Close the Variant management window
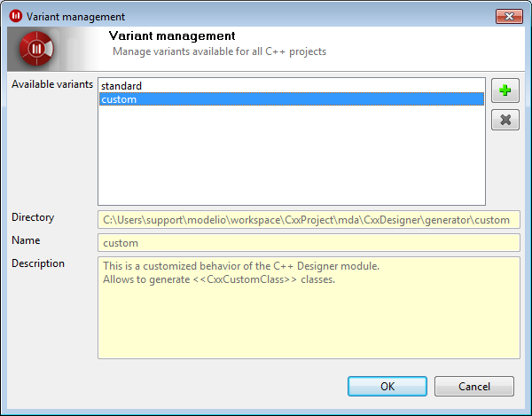Image resolution: width=532 pixels, height=416 pixels. click(509, 16)
